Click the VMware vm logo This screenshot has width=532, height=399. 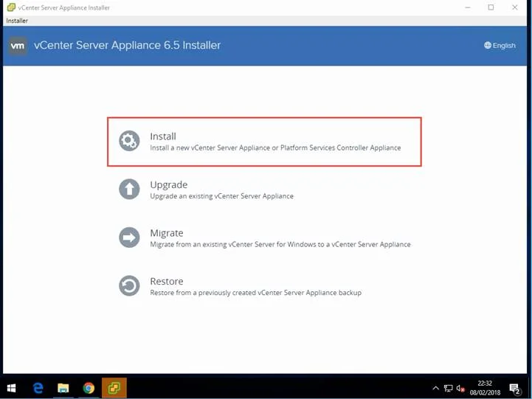click(x=18, y=46)
